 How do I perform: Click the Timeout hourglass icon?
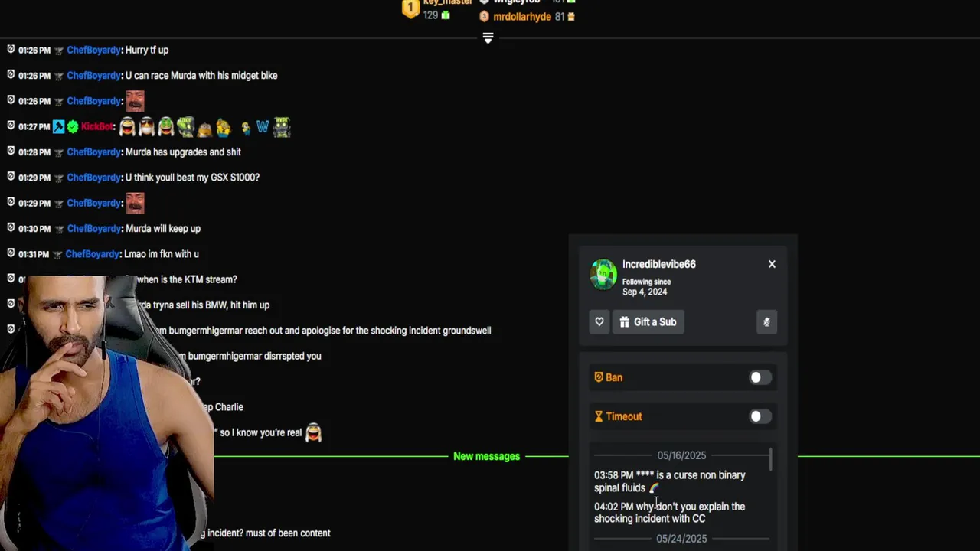point(599,416)
